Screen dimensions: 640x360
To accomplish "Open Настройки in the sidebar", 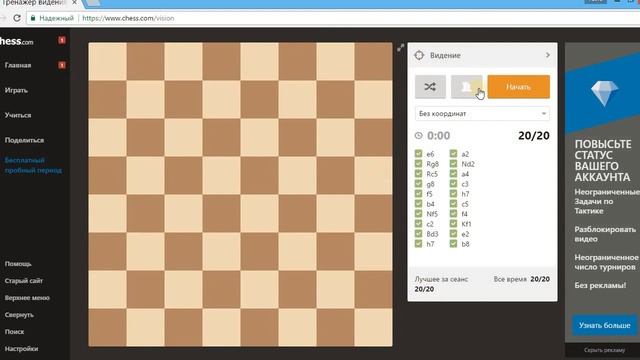I will pos(21,349).
